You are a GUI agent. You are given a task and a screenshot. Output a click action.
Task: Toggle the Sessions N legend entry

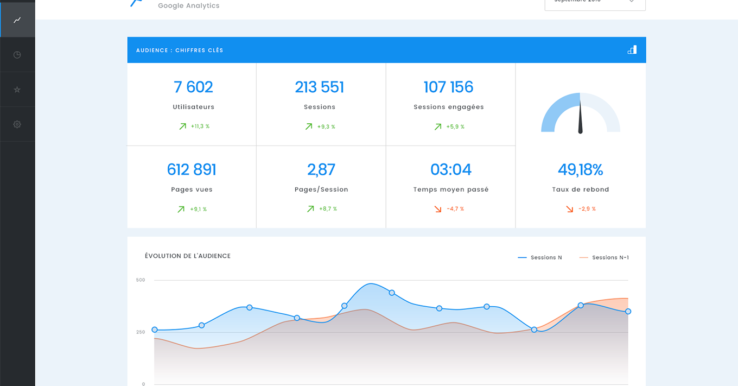pyautogui.click(x=540, y=257)
